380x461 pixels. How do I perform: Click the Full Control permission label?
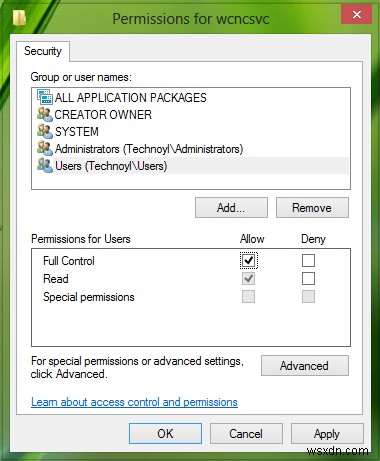pyautogui.click(x=69, y=261)
